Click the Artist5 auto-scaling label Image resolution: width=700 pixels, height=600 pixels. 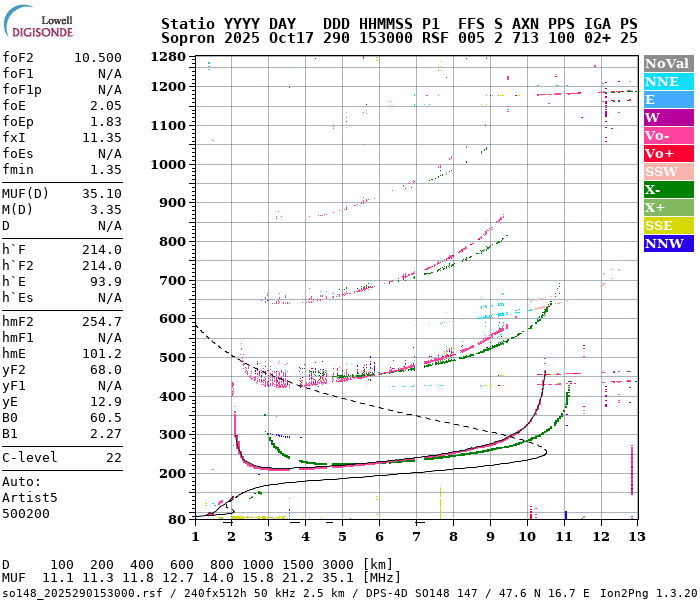(x=30, y=497)
